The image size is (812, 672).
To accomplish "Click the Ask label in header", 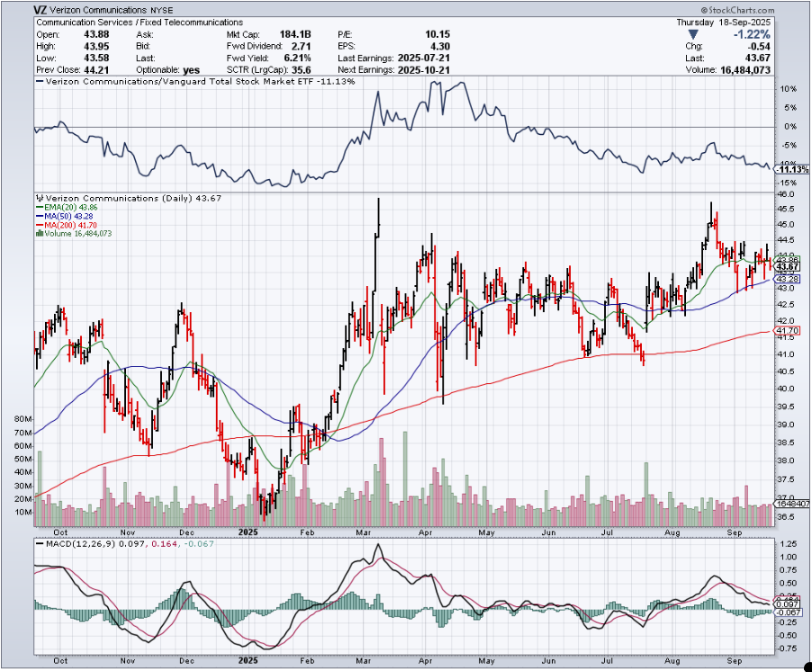I will [x=144, y=35].
